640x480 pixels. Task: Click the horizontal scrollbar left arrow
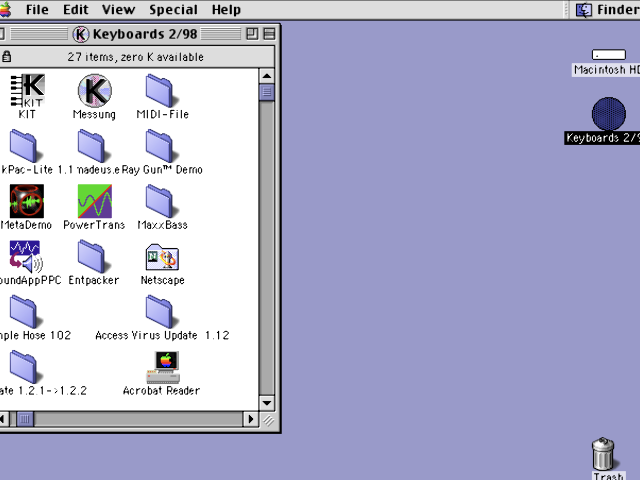tap(3, 419)
